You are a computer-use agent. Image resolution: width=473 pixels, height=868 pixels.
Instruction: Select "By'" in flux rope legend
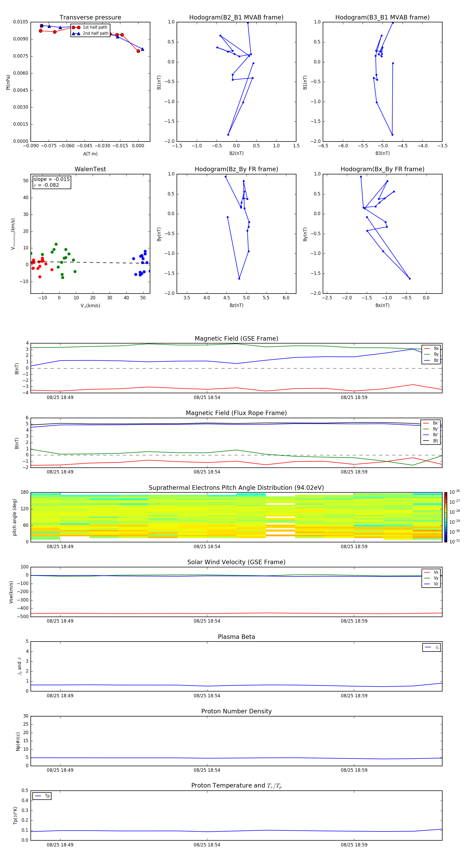(431, 429)
